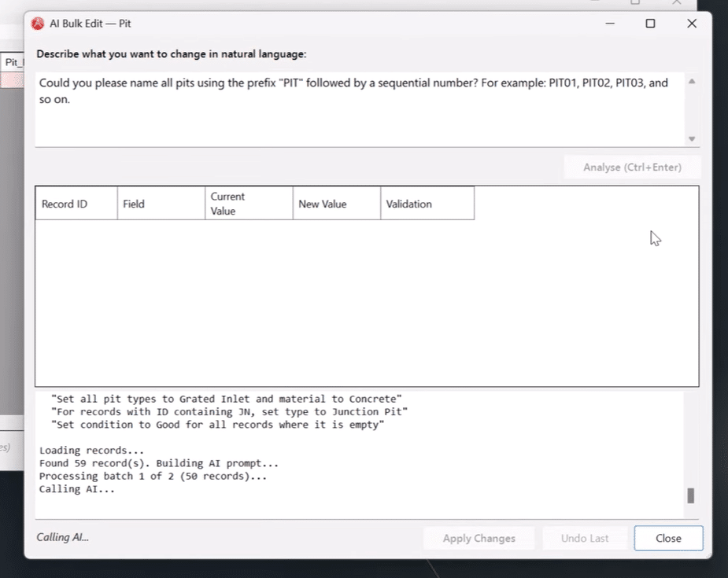The image size is (728, 578).
Task: Click the 'Describe what you want to change' label
Action: click(172, 53)
